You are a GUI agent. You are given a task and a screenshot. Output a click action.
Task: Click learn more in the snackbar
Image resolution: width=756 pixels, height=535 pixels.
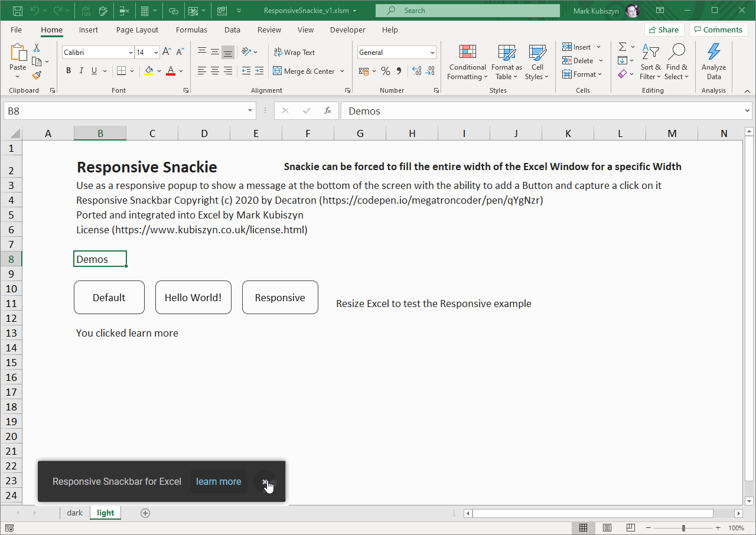click(219, 482)
